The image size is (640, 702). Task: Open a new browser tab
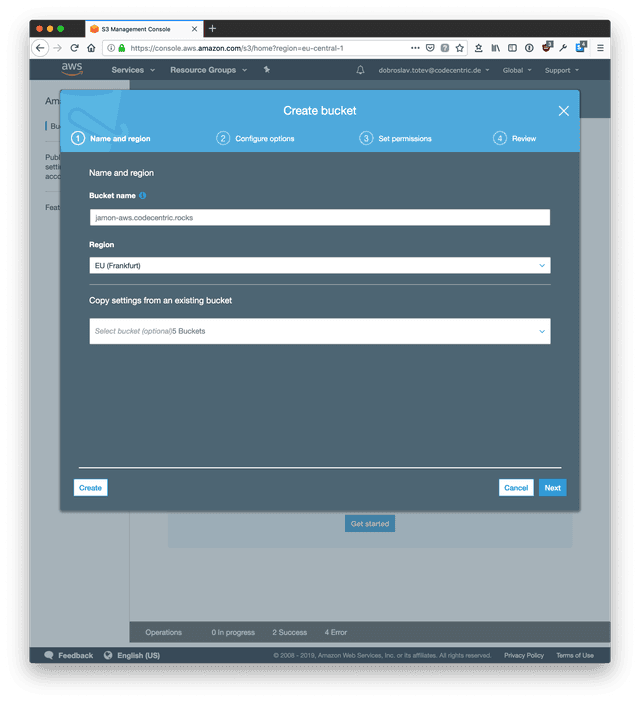[x=212, y=28]
